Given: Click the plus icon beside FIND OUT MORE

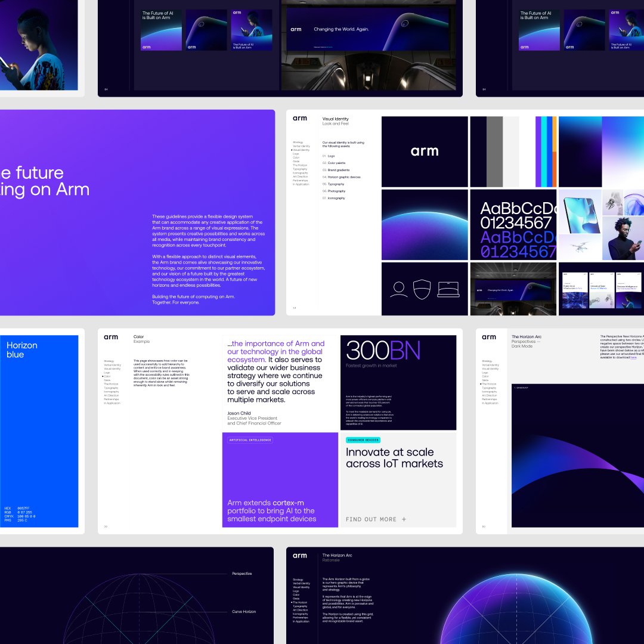Looking at the screenshot, I should tap(404, 519).
